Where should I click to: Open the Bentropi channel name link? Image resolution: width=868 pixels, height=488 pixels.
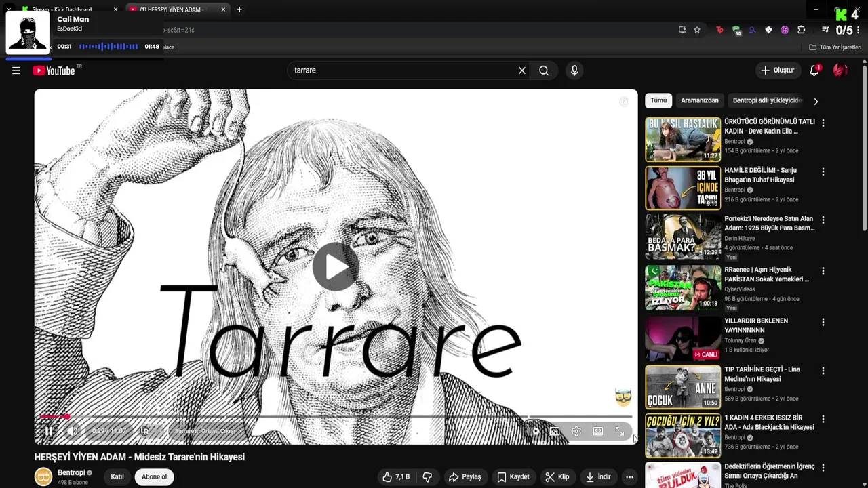point(71,472)
